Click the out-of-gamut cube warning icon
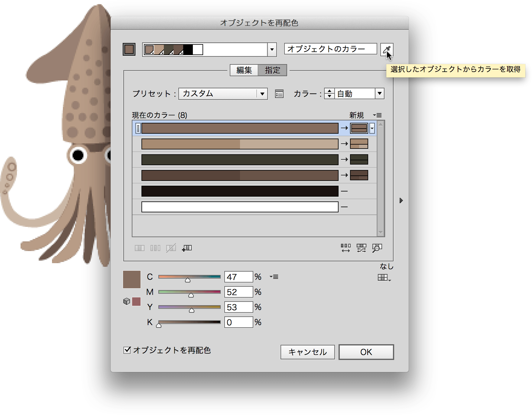This screenshot has height=415, width=532. (x=127, y=302)
